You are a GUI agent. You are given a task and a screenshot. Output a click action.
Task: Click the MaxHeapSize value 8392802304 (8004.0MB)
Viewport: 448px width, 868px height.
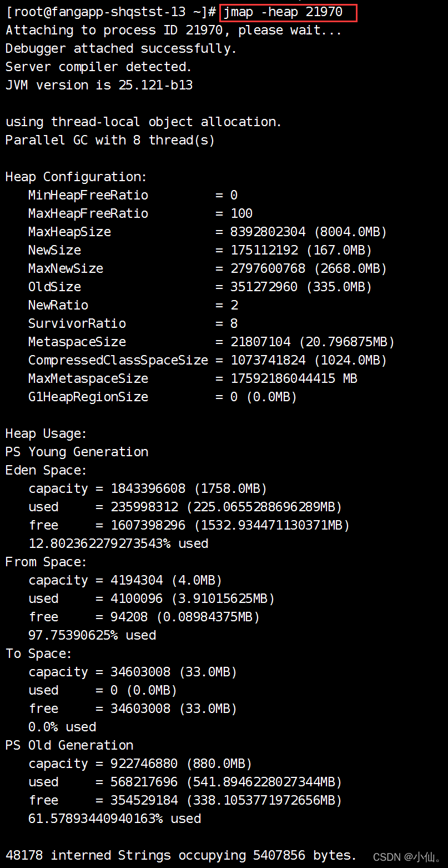pyautogui.click(x=309, y=232)
